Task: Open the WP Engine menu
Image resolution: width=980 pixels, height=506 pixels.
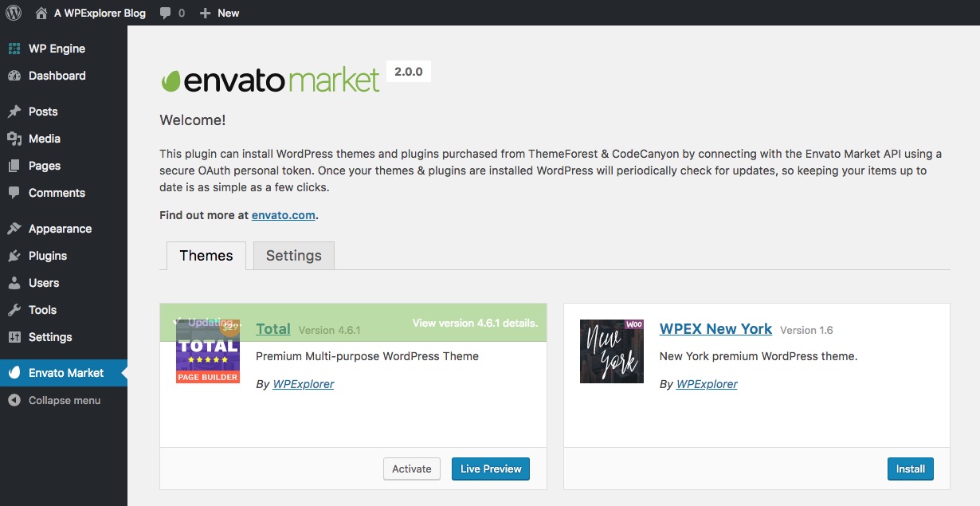Action: point(64,49)
